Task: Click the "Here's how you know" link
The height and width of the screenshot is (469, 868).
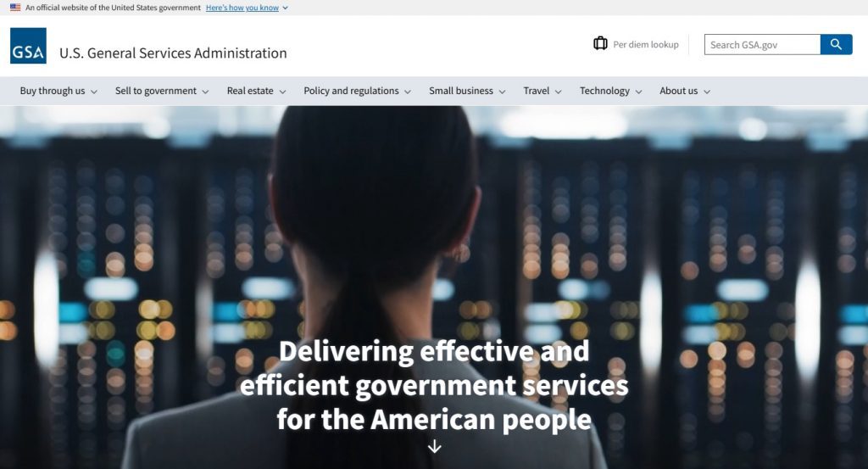Action: point(242,8)
